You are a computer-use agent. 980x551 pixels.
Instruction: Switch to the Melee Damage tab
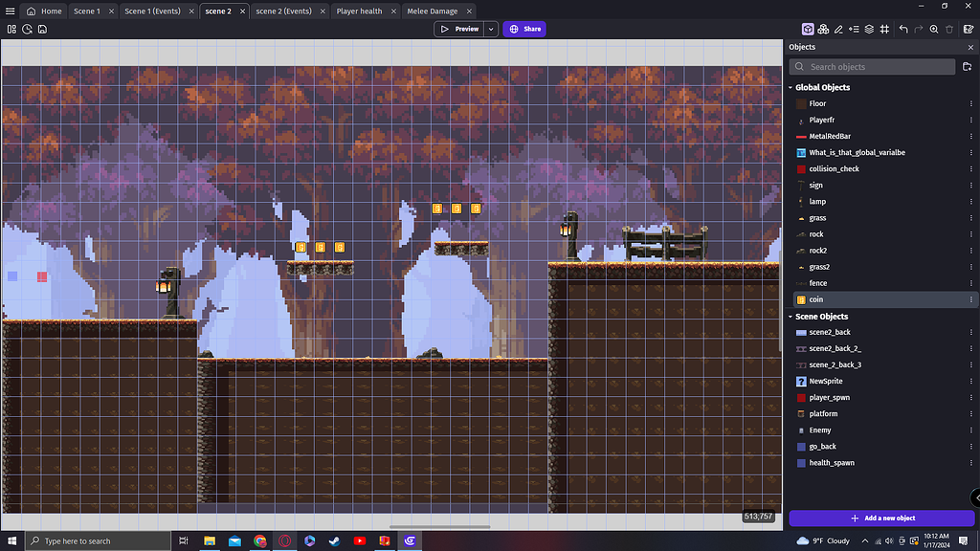pos(432,11)
